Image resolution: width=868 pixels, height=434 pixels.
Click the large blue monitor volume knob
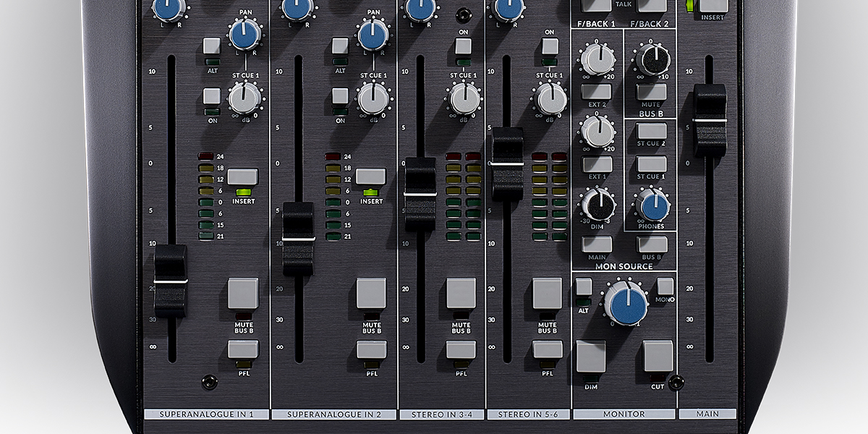[x=626, y=304]
